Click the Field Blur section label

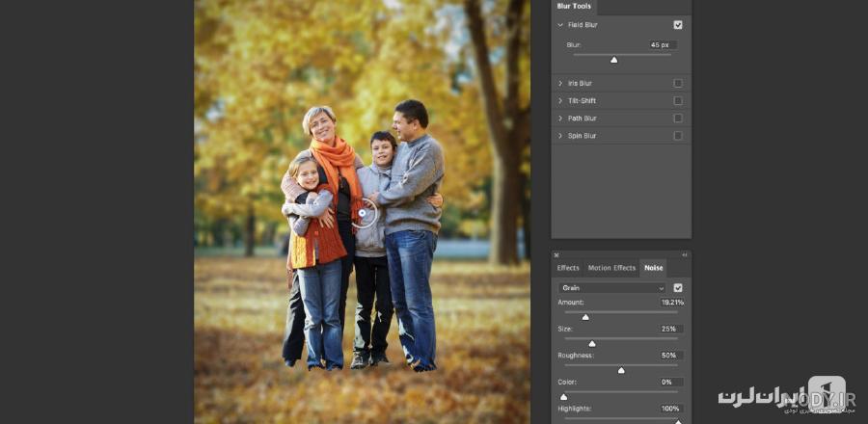click(583, 25)
